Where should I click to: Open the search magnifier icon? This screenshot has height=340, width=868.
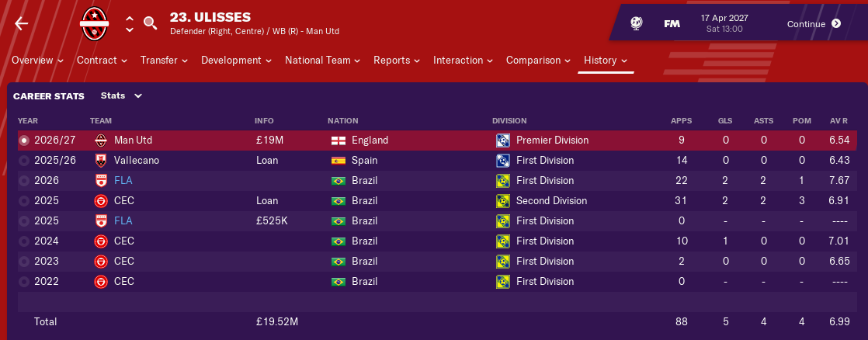pyautogui.click(x=151, y=23)
